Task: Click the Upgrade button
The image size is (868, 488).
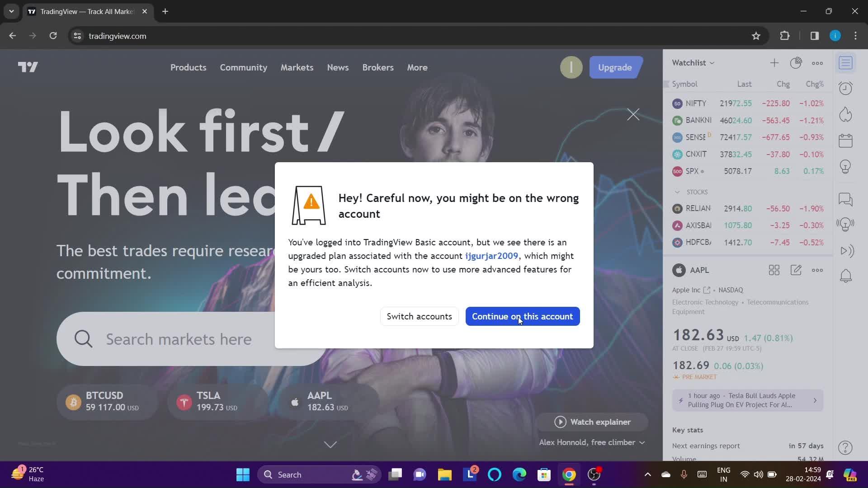Action: [x=615, y=67]
